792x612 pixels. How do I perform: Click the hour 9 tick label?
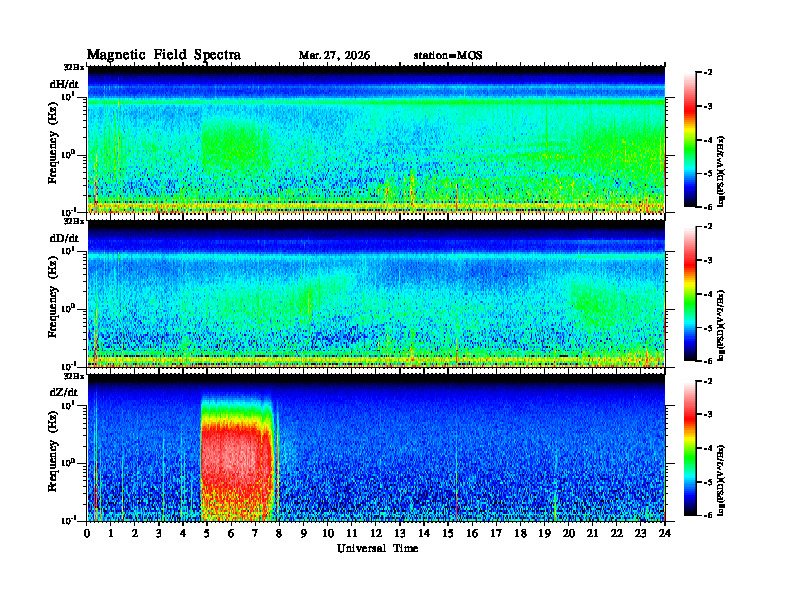(304, 534)
